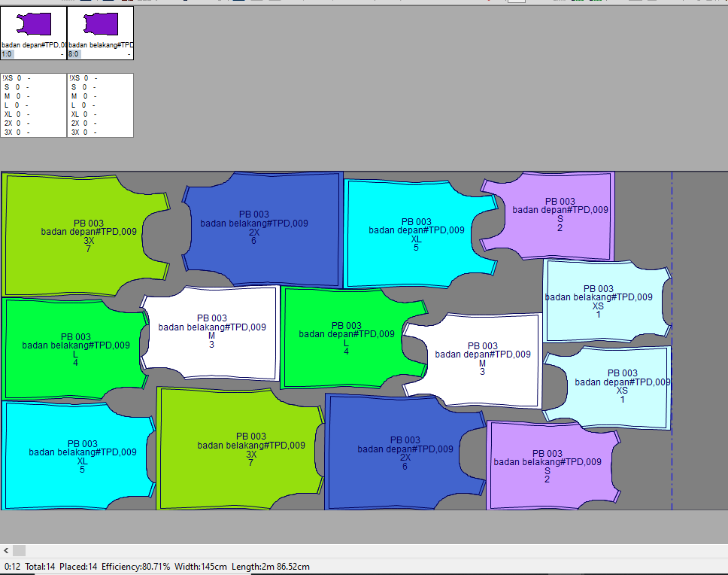
Task: Click the horizontal scrollbar left arrow
Action: pyautogui.click(x=6, y=550)
